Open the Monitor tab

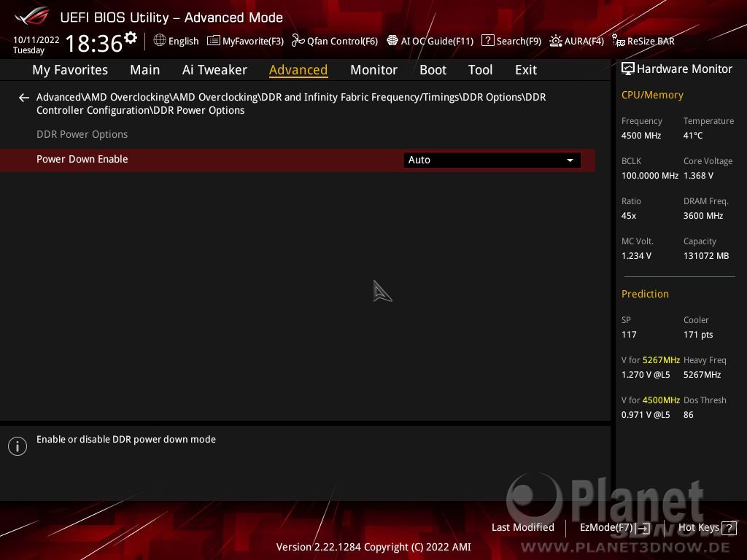pos(373,70)
